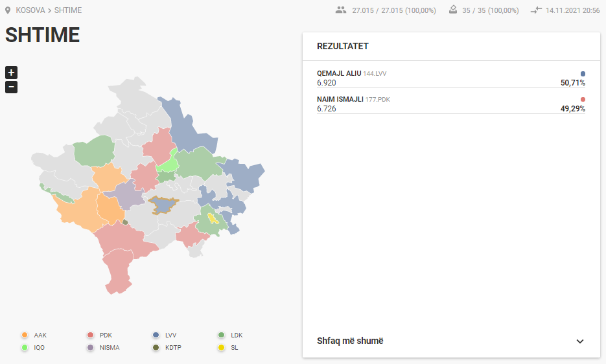Screen dimensions: 606x364
Task: Click the voters people icon in header
Action: (x=341, y=10)
